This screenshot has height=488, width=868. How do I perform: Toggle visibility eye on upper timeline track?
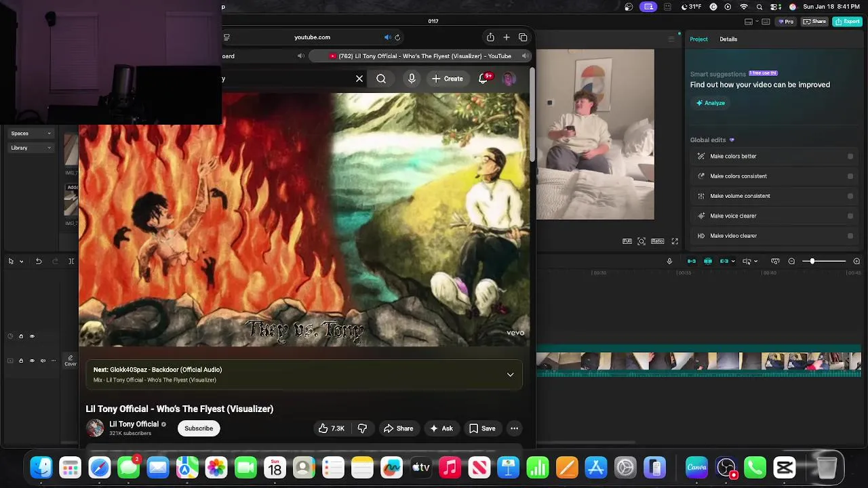(x=32, y=336)
